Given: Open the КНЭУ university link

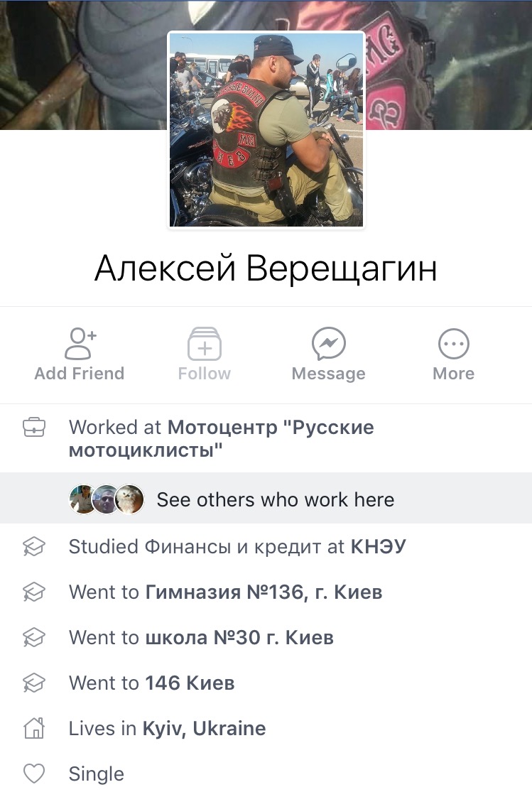Looking at the screenshot, I should click(379, 546).
